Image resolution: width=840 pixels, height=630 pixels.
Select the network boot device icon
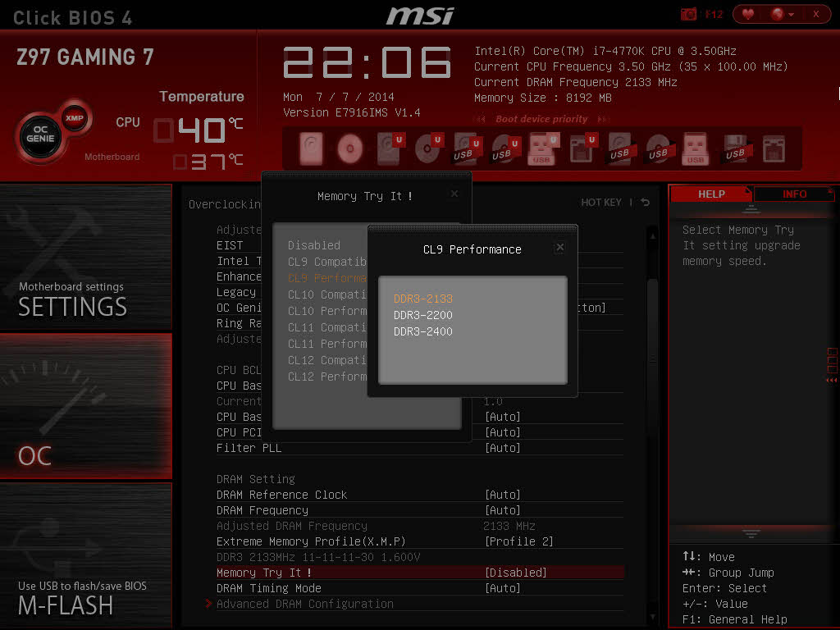[774, 148]
